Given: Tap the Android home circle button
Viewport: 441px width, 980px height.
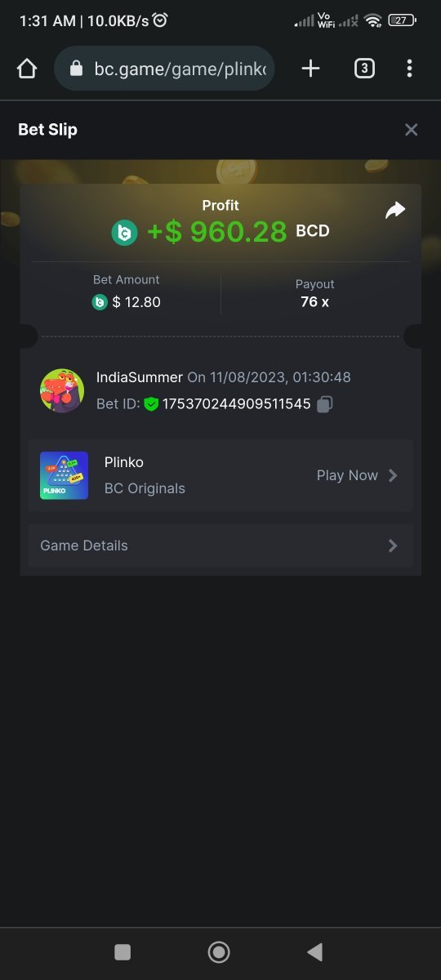Looking at the screenshot, I should (x=219, y=951).
